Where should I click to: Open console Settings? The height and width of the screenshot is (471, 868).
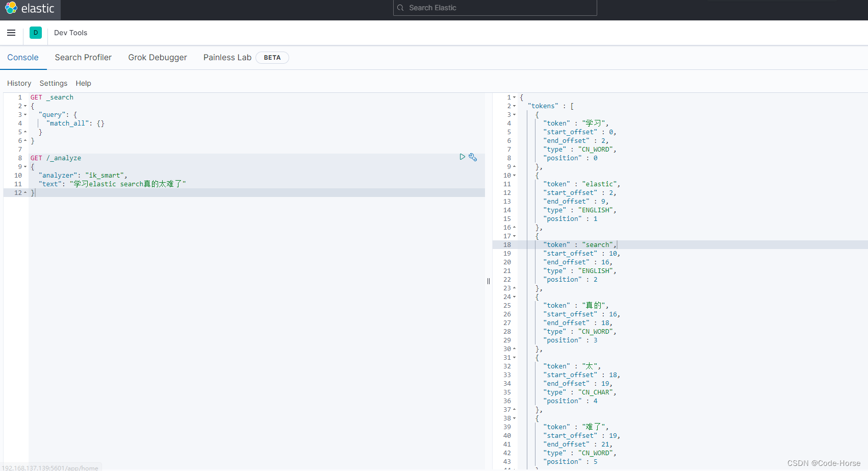pyautogui.click(x=54, y=83)
